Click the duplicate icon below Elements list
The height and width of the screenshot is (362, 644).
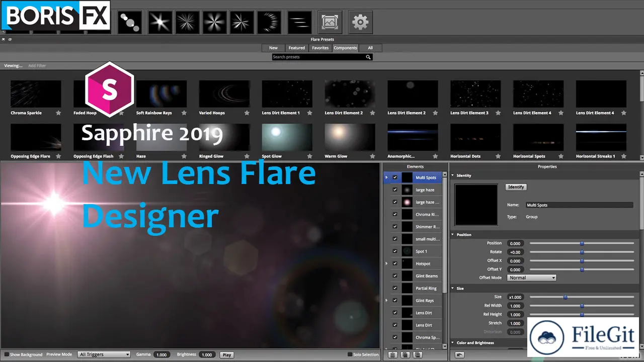tap(405, 355)
